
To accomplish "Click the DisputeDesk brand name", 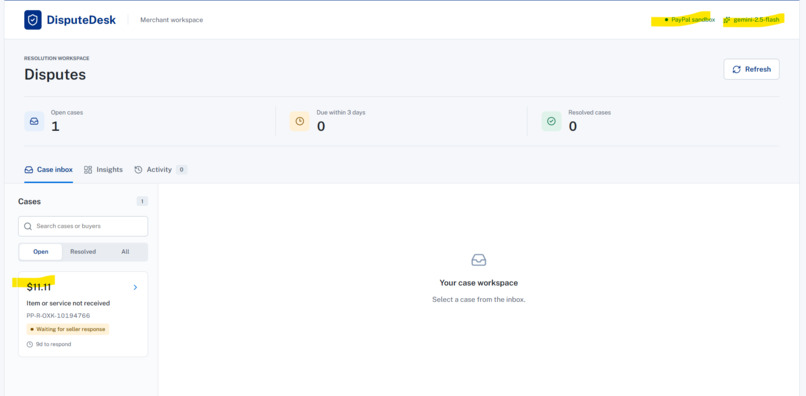I will (x=81, y=20).
